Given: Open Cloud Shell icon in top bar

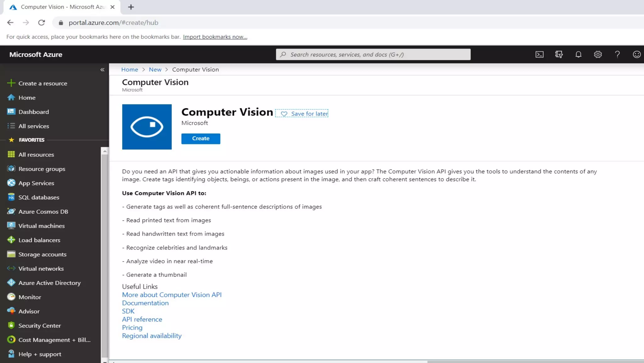Looking at the screenshot, I should coord(539,54).
